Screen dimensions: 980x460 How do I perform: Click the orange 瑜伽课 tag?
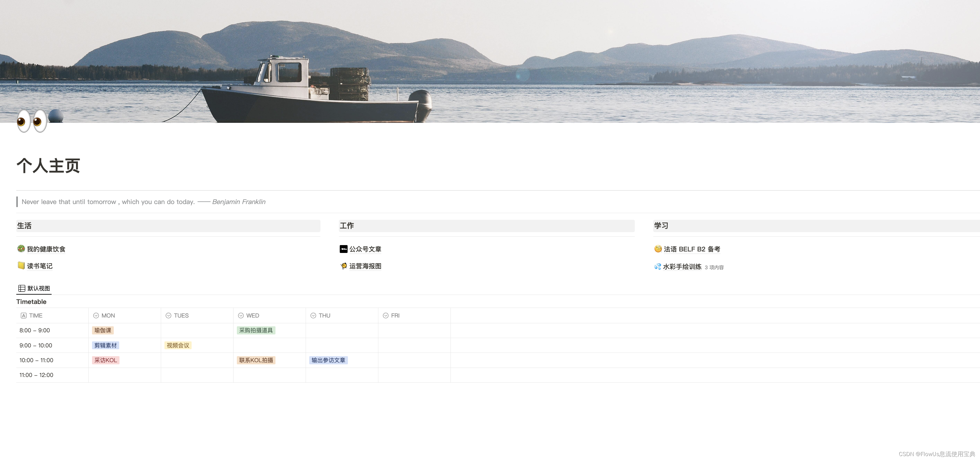click(x=103, y=330)
